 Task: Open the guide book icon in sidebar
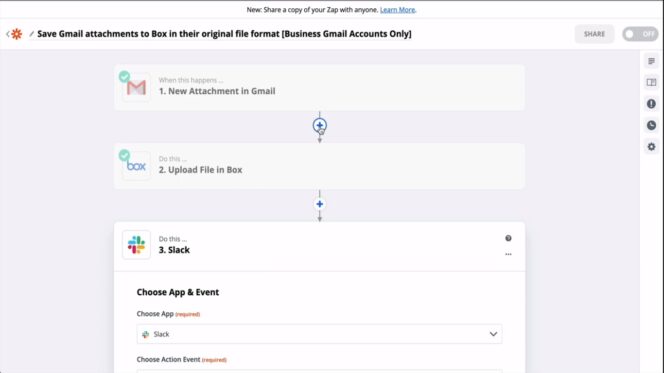click(651, 83)
